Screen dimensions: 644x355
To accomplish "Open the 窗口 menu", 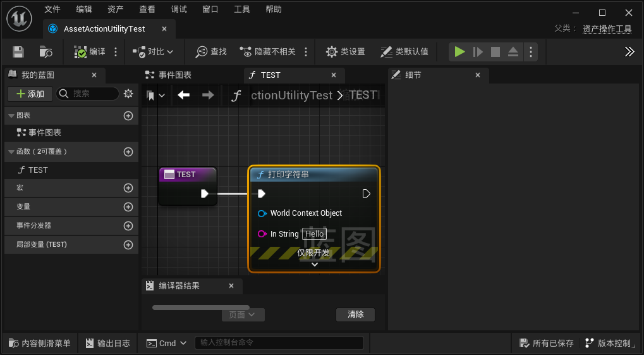I will [x=210, y=9].
